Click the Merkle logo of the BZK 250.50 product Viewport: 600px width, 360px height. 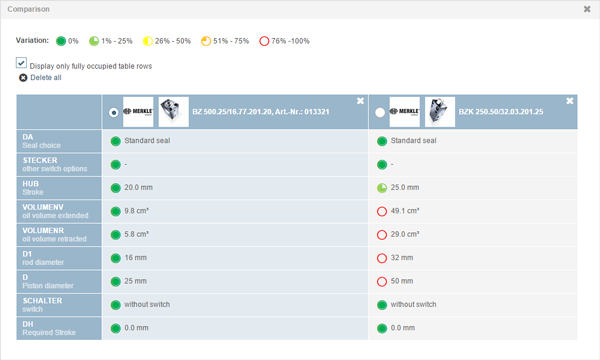(404, 112)
